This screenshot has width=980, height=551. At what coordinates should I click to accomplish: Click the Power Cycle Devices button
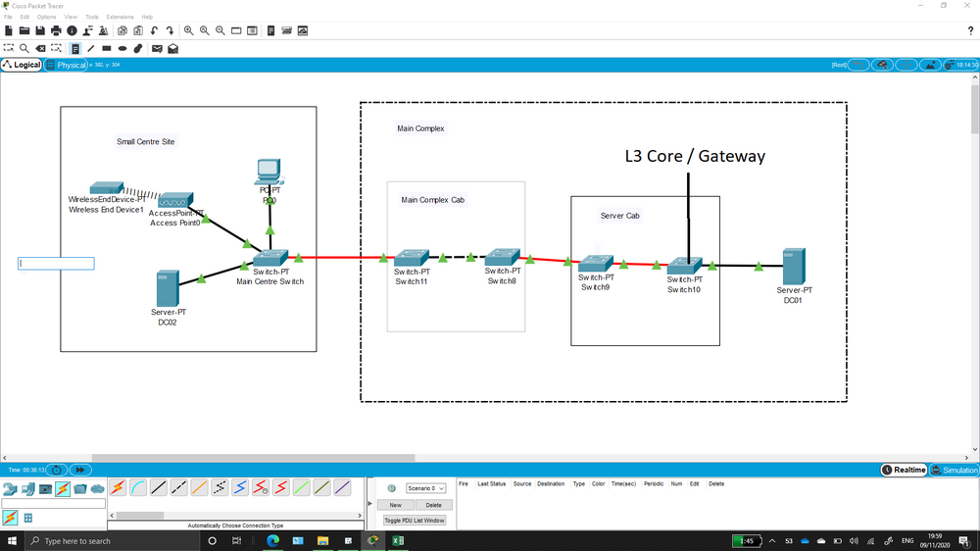point(56,470)
